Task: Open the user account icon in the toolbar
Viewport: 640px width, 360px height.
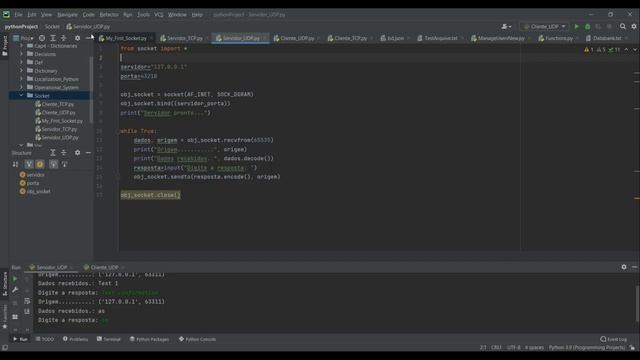Action: (x=506, y=27)
